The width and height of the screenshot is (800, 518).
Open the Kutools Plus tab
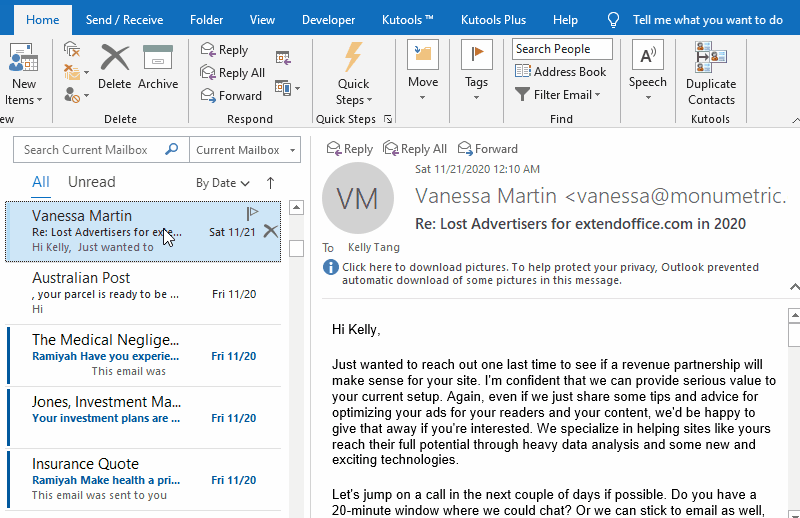pyautogui.click(x=493, y=20)
